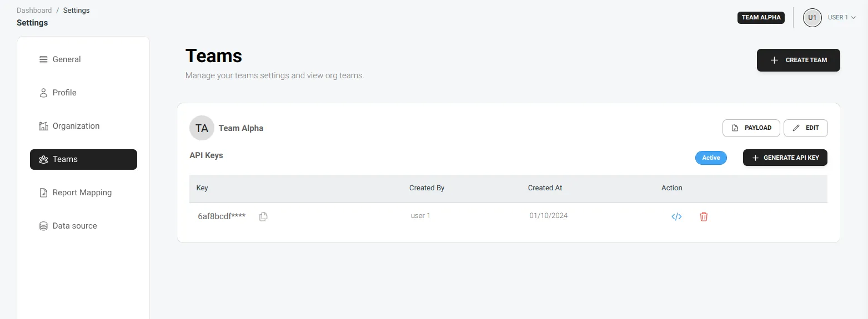Click the Key column header
Image resolution: width=868 pixels, height=319 pixels.
coord(202,188)
